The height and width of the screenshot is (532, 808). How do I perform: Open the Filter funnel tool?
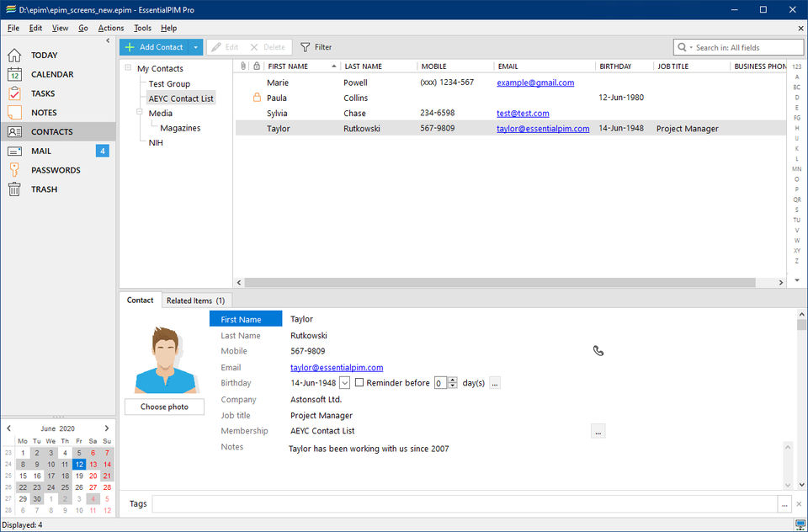[316, 48]
